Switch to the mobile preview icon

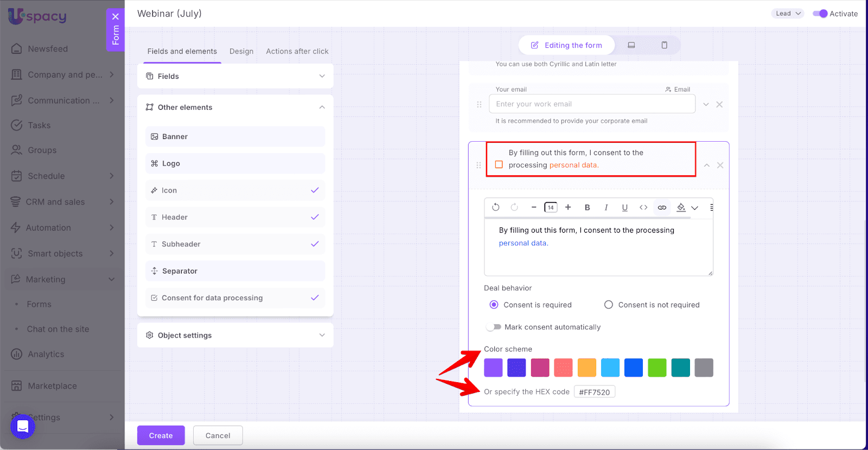664,45
